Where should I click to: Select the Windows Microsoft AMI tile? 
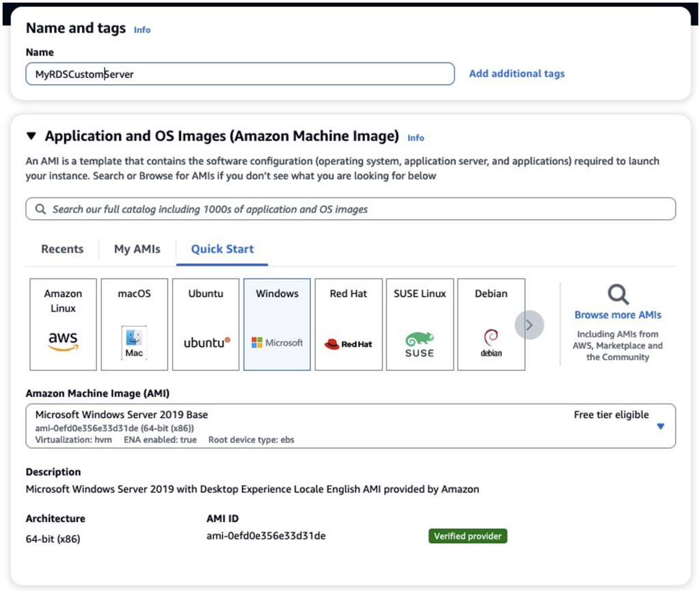[x=278, y=325]
